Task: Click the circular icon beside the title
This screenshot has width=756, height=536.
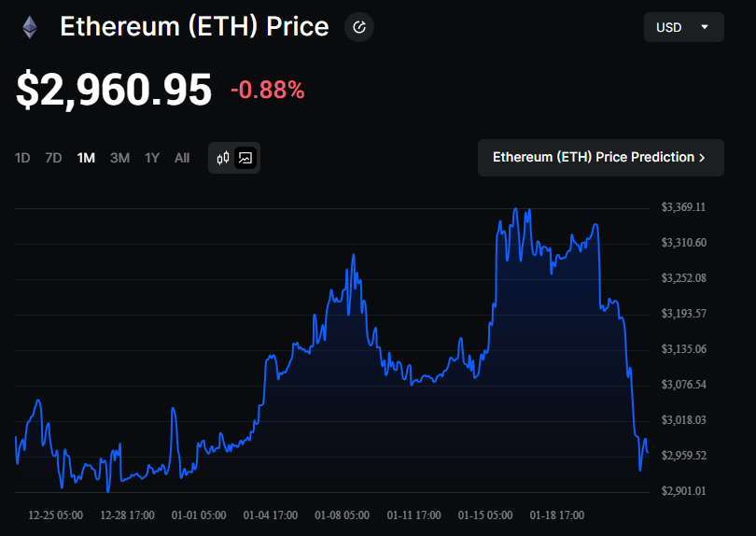Action: (x=359, y=27)
